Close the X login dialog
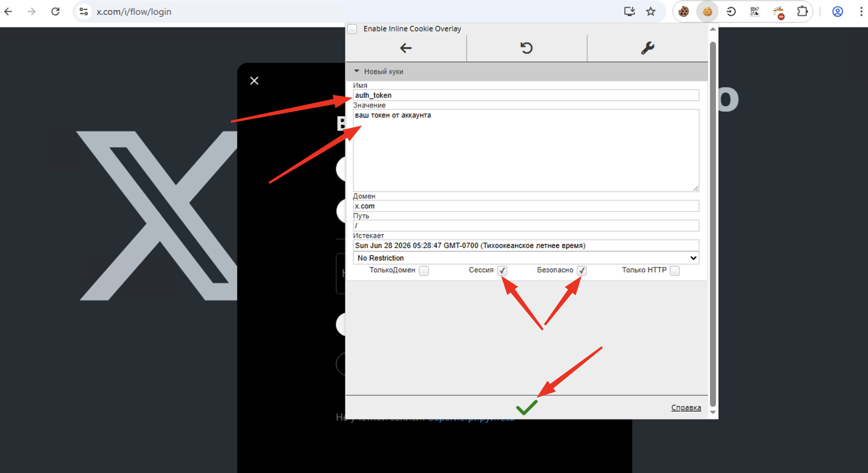Image resolution: width=868 pixels, height=473 pixels. pos(254,81)
